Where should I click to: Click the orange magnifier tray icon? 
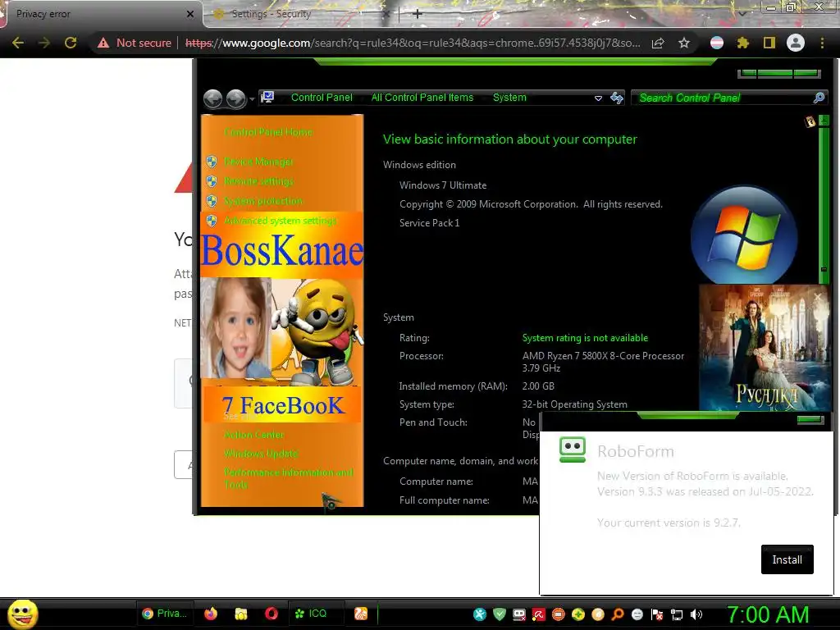point(618,614)
